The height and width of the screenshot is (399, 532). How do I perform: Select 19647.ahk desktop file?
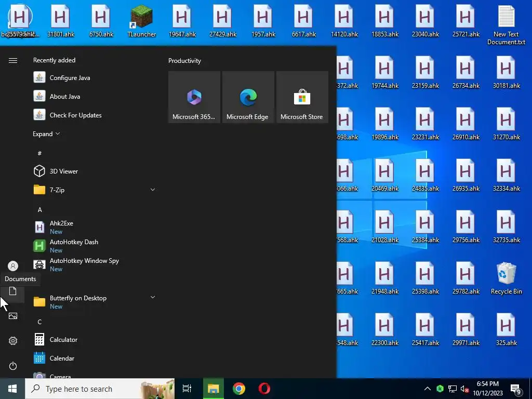coord(182,21)
